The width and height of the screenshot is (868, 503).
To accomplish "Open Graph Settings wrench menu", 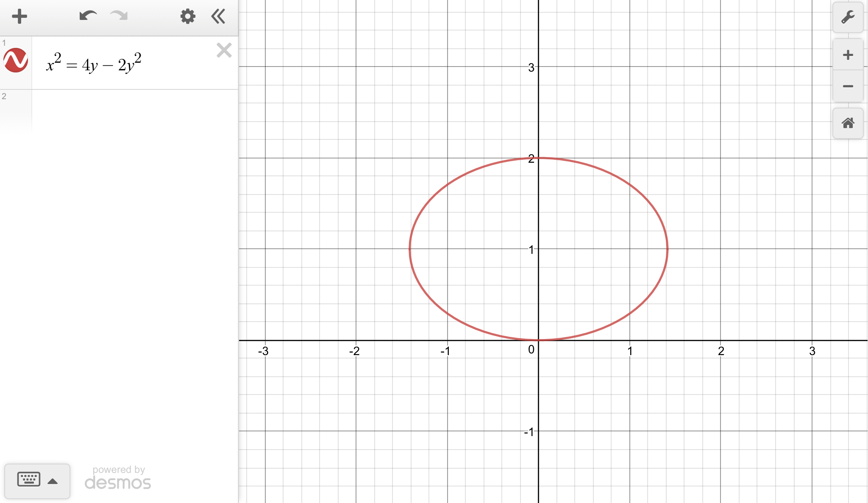I will coord(848,17).
